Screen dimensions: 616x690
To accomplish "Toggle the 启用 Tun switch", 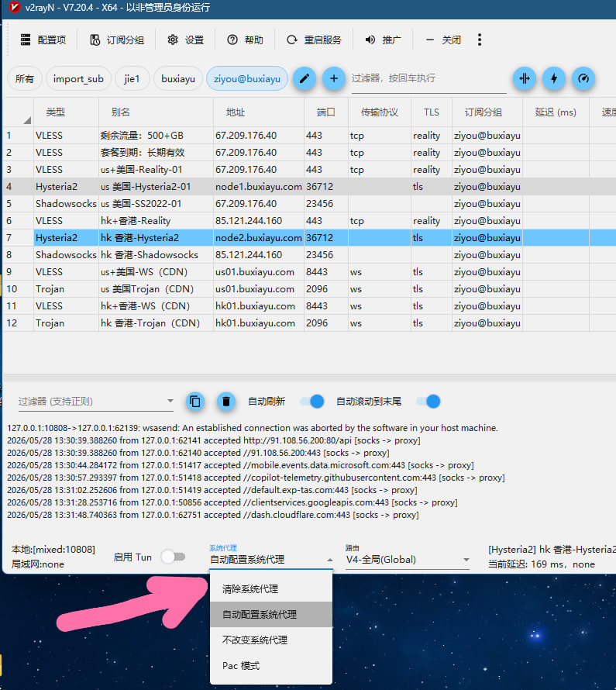I will (x=173, y=557).
